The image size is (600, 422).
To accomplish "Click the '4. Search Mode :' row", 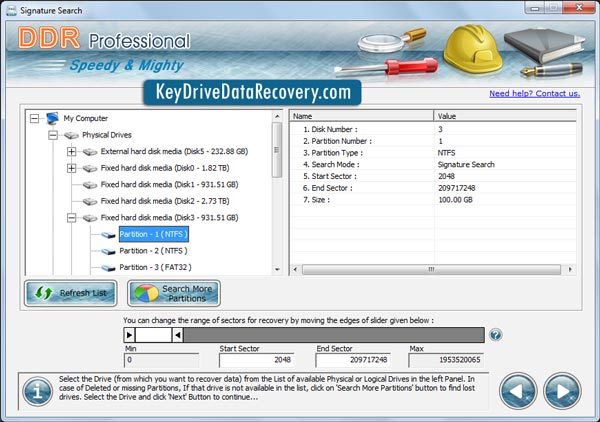I will (x=433, y=165).
